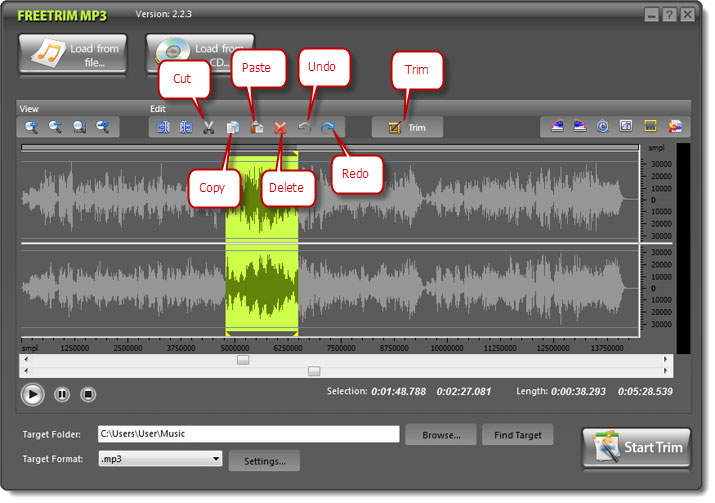Screen dimensions: 715x503
Task: Click the Find Target button
Action: coord(518,435)
